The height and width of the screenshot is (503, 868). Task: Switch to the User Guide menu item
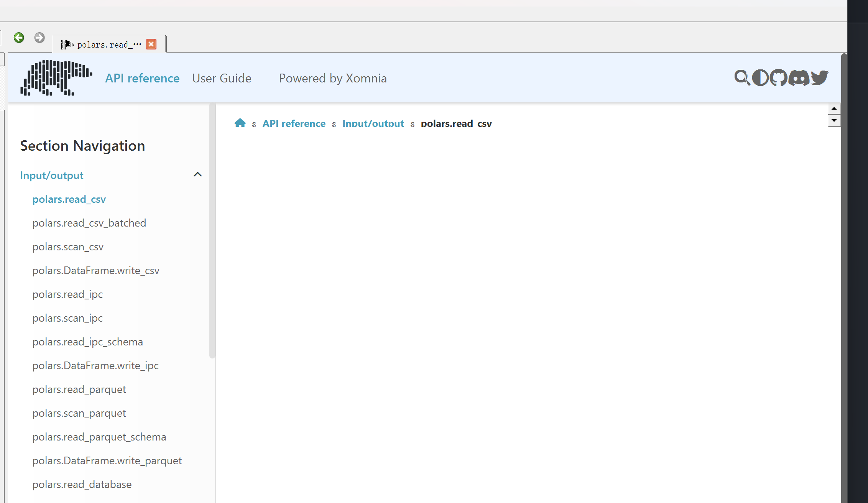coord(222,78)
